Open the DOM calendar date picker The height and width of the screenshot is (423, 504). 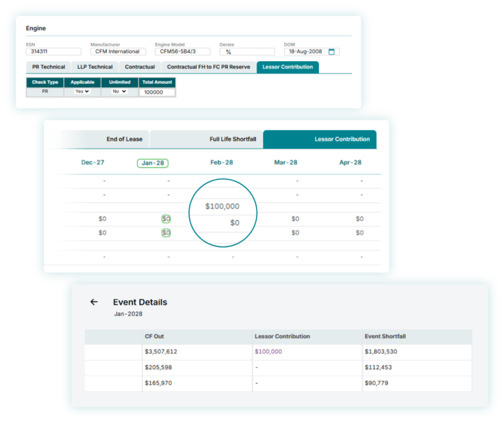[331, 51]
